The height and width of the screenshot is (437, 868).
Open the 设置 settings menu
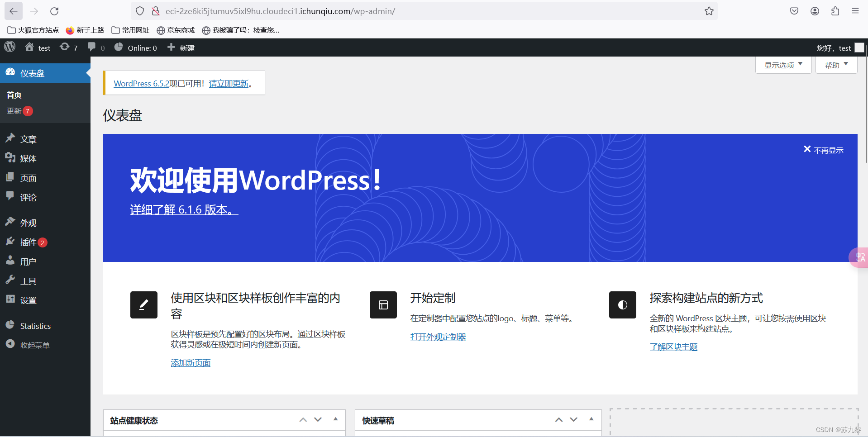click(45, 300)
